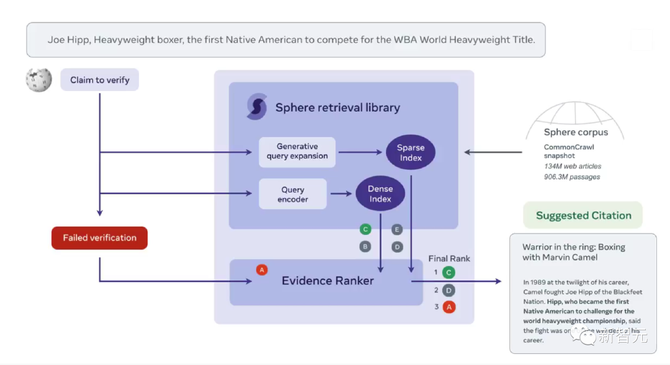670x365 pixels.
Task: Select the Generative query expansion box
Action: pyautogui.click(x=297, y=152)
